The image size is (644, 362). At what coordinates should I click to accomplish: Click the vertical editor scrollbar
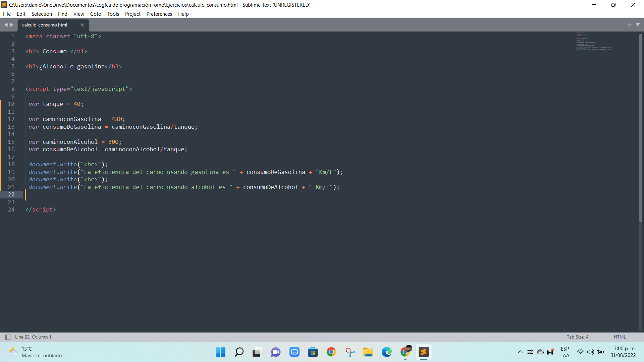click(641, 127)
